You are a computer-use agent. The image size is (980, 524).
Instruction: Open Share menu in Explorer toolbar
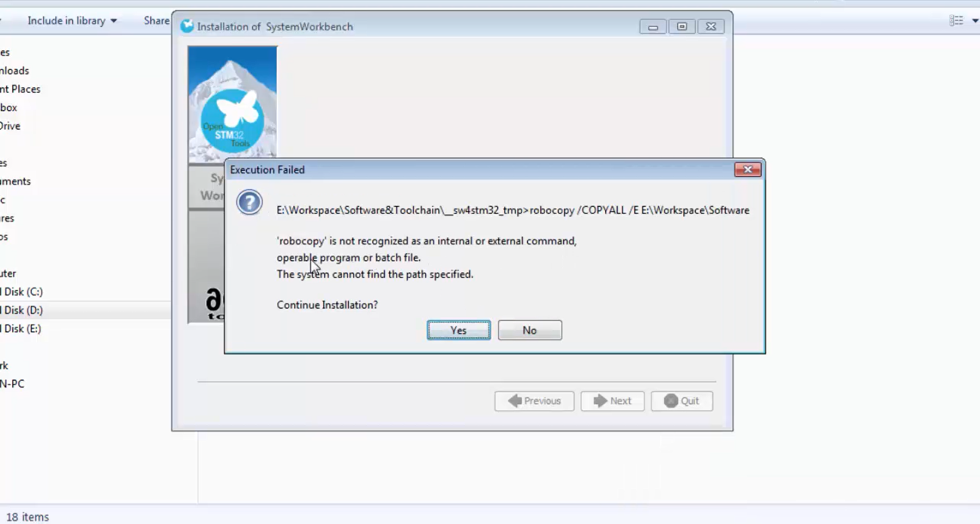click(156, 20)
